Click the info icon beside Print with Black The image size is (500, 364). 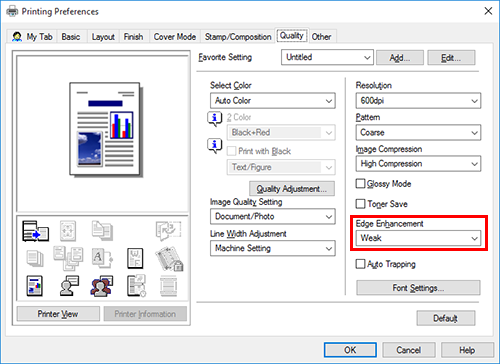[x=214, y=146]
